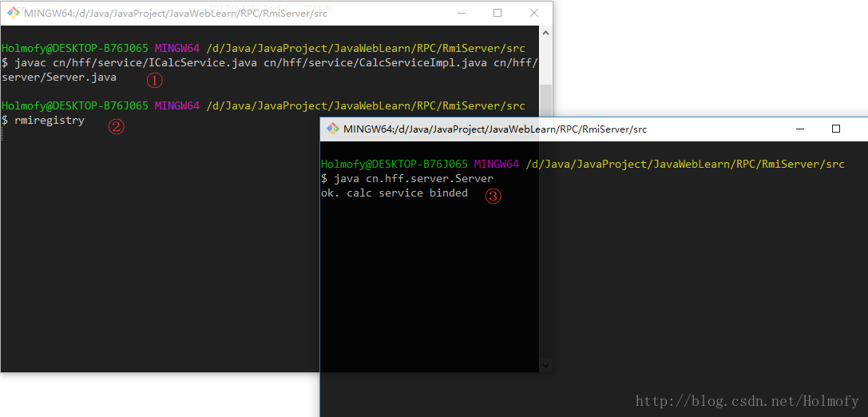Click the Git Bash icon in front window title bar
Screen dimensions: 868x417
333,129
